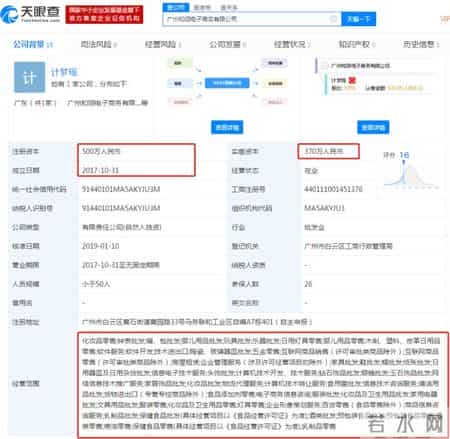Click the blue search button
The image size is (450, 439).
click(x=358, y=19)
